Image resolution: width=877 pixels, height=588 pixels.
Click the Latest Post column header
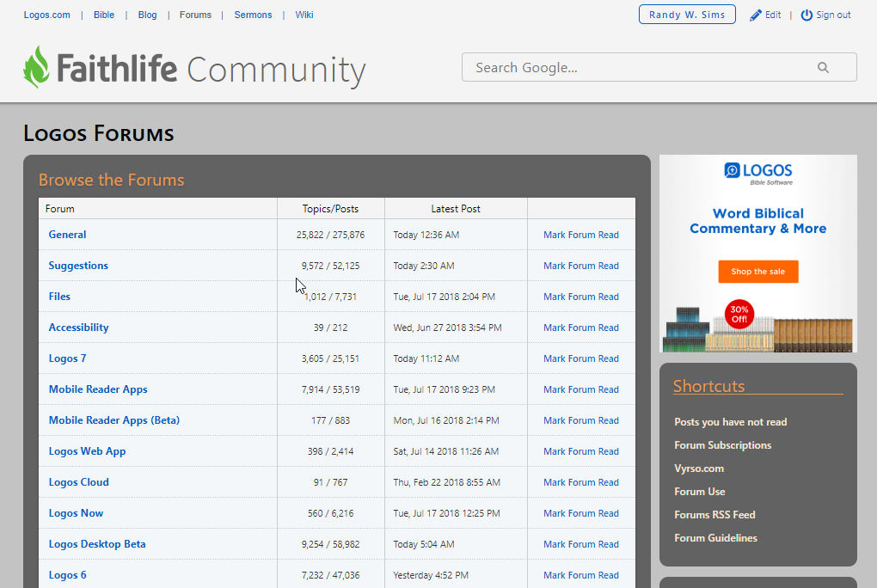pyautogui.click(x=456, y=209)
